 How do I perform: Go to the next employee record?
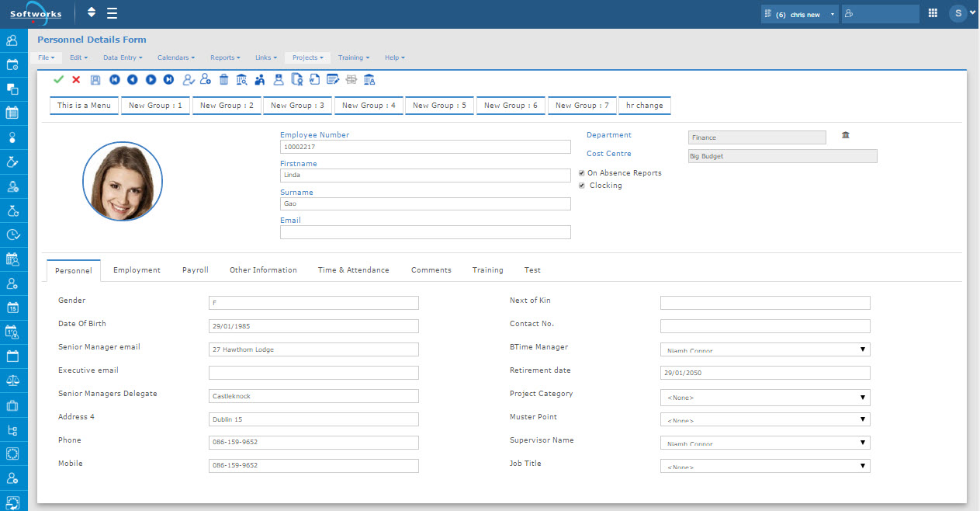coord(151,79)
